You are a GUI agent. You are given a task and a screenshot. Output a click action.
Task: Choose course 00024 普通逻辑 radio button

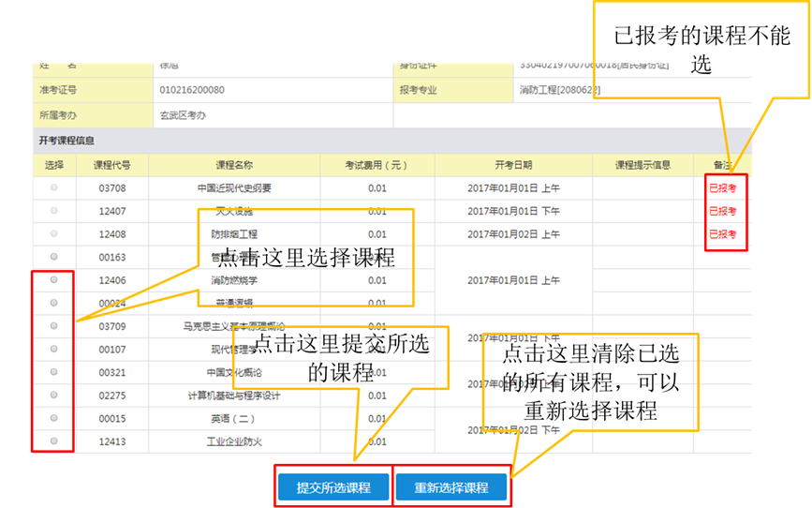pos(53,303)
